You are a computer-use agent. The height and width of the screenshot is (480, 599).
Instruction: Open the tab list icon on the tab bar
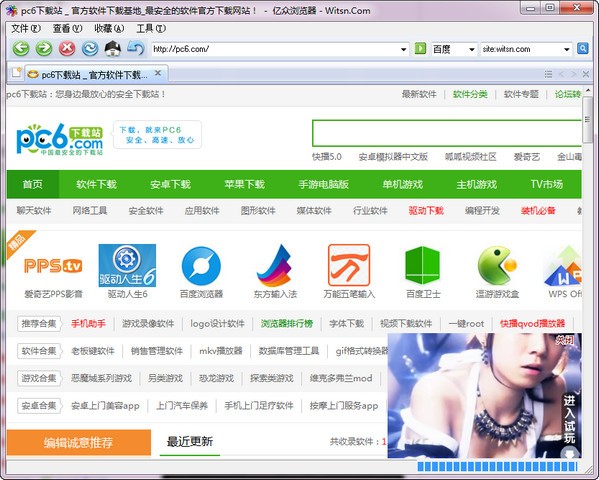[548, 74]
